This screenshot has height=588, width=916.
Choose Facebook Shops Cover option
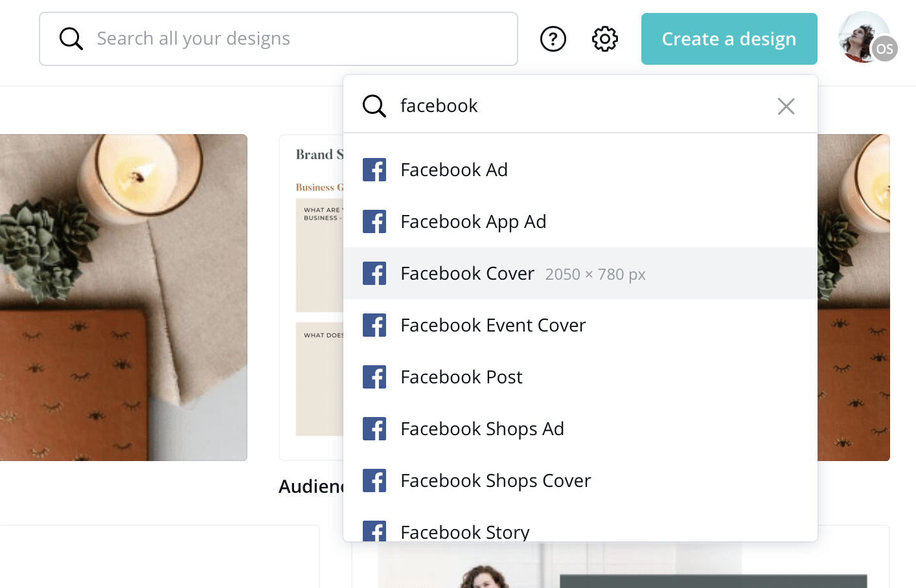point(580,481)
